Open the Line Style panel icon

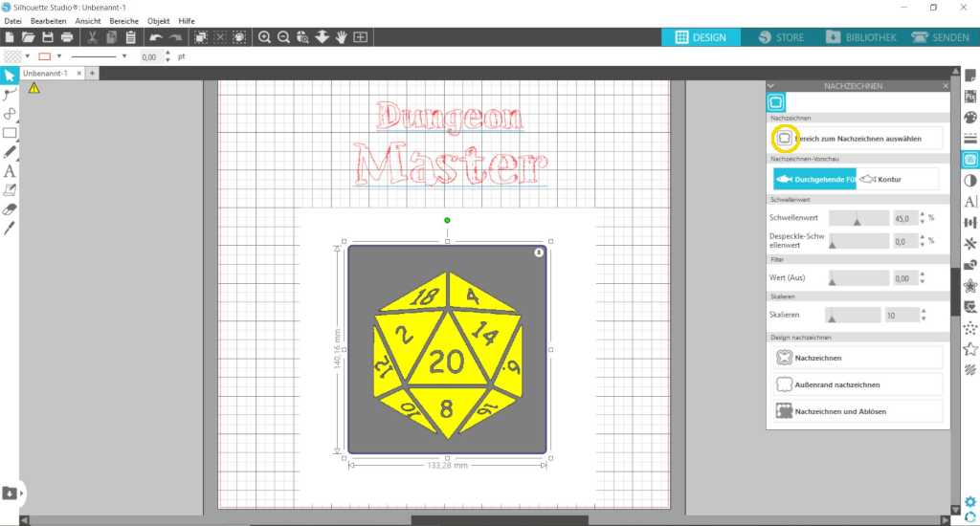(970, 138)
